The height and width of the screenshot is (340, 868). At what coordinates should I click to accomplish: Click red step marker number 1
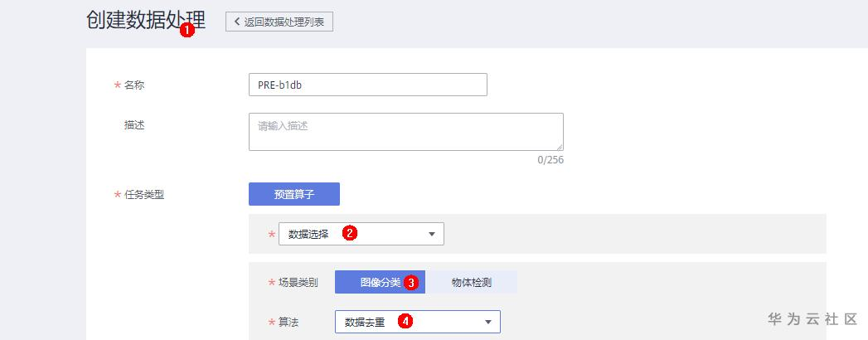187,29
